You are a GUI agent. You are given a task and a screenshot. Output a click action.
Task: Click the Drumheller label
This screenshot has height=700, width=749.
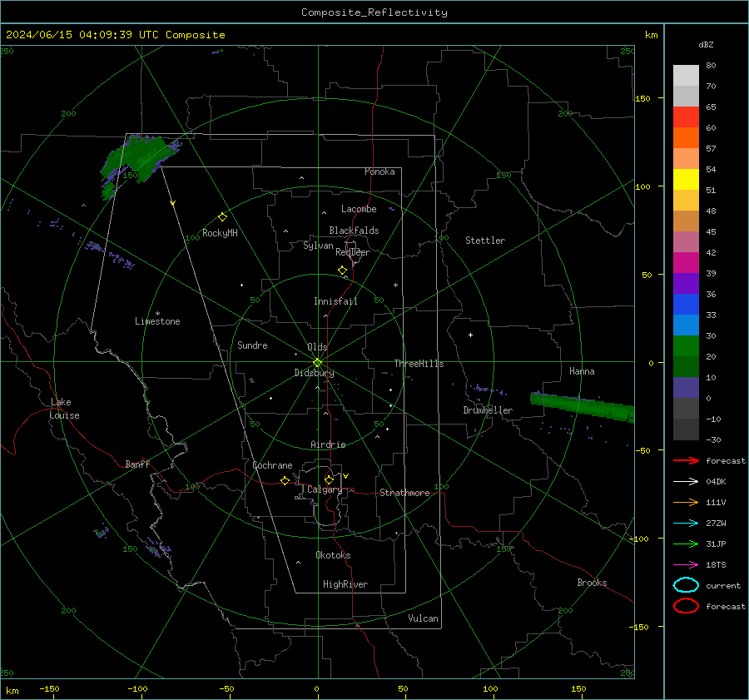tap(488, 410)
